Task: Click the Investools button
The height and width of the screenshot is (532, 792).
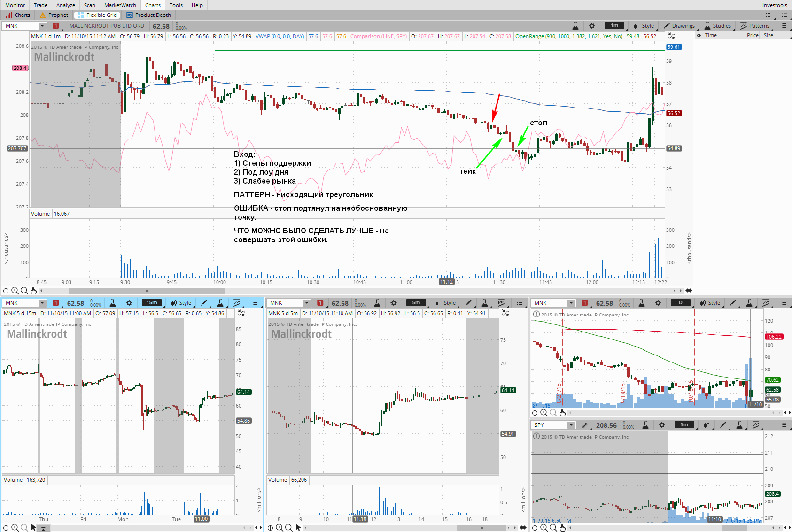Action: [x=774, y=5]
